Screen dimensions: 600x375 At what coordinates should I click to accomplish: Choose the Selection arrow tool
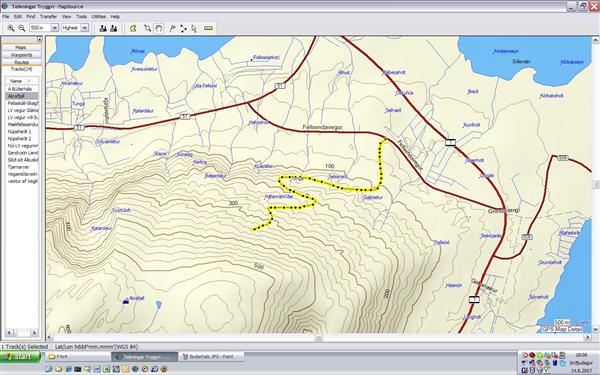click(194, 28)
